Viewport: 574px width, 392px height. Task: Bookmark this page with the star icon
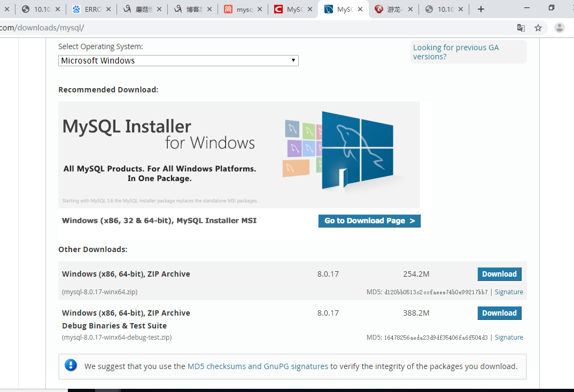[x=538, y=28]
